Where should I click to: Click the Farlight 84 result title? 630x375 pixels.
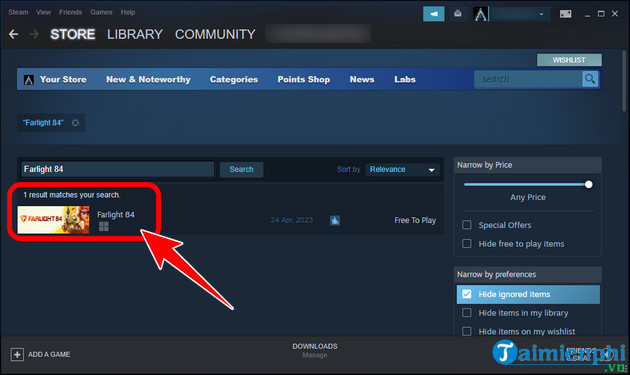click(x=116, y=215)
